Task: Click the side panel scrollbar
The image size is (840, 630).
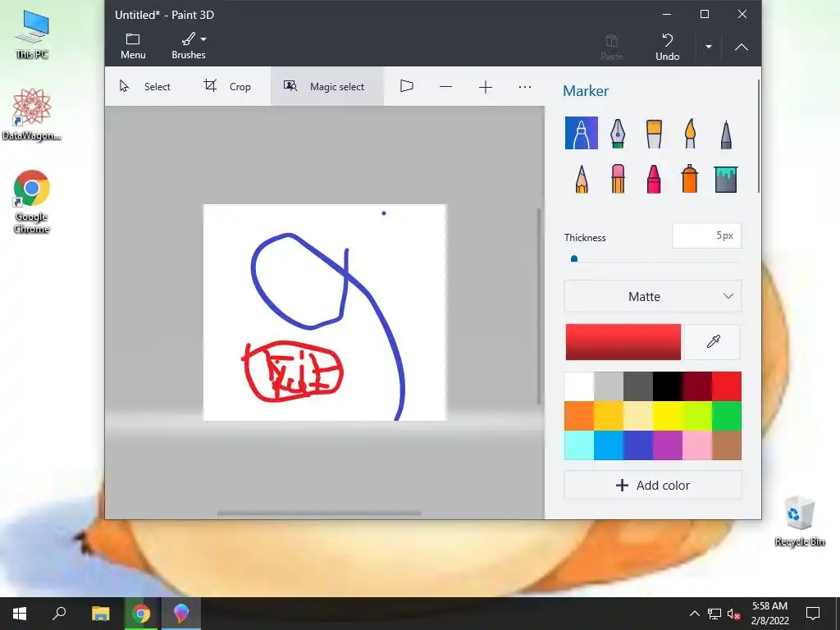Action: pos(759,136)
